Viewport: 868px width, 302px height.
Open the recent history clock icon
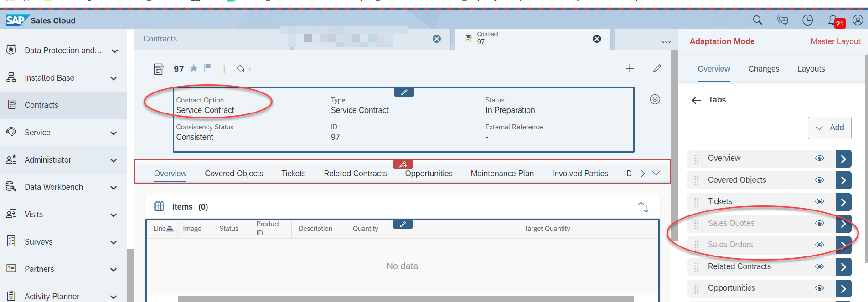point(807,20)
